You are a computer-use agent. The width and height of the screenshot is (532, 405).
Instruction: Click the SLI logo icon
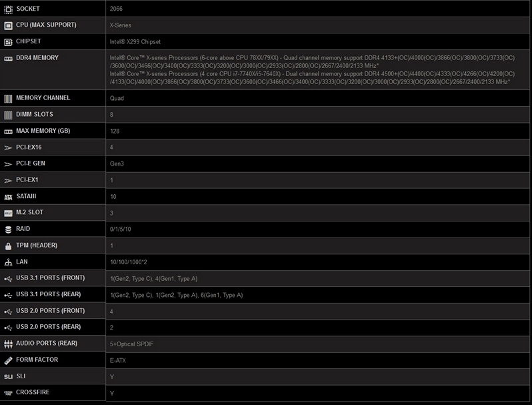(8, 377)
